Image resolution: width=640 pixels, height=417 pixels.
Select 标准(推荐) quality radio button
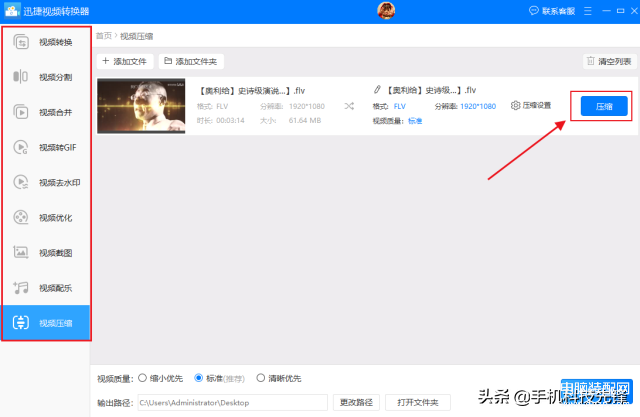(x=198, y=378)
